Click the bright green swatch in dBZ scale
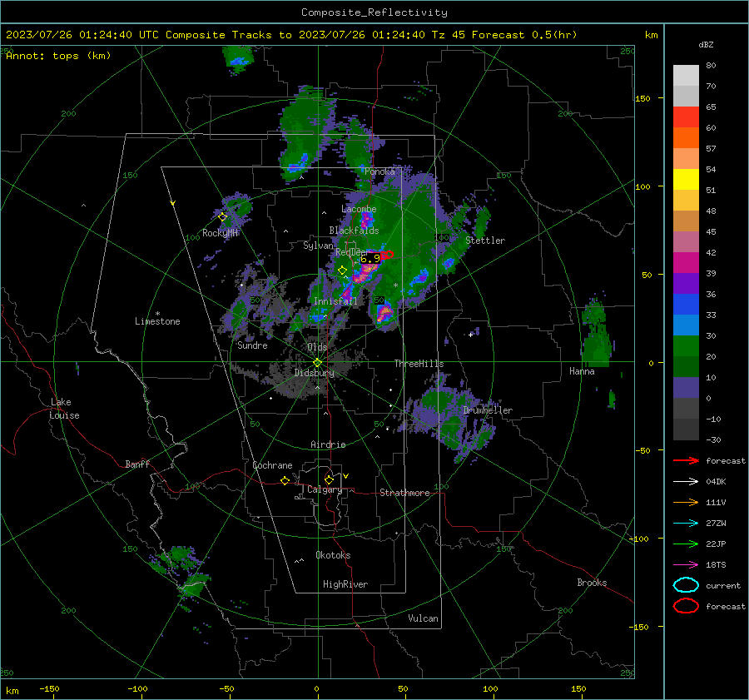The image size is (749, 700). pyautogui.click(x=686, y=346)
